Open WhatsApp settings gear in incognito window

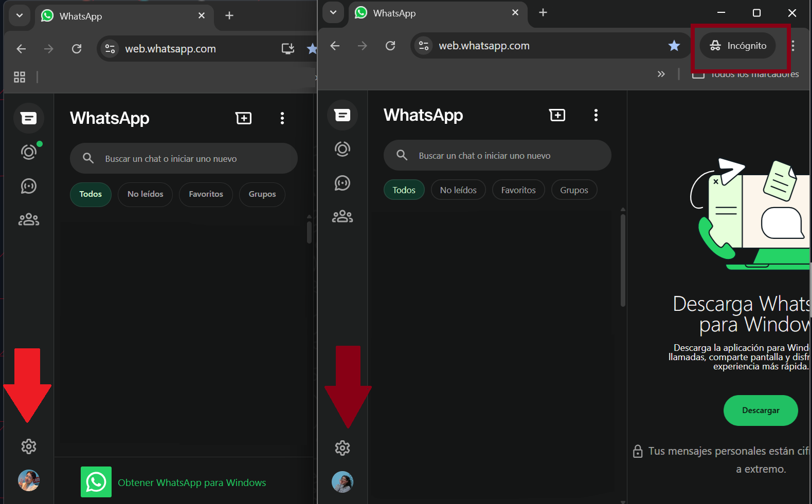(x=342, y=448)
